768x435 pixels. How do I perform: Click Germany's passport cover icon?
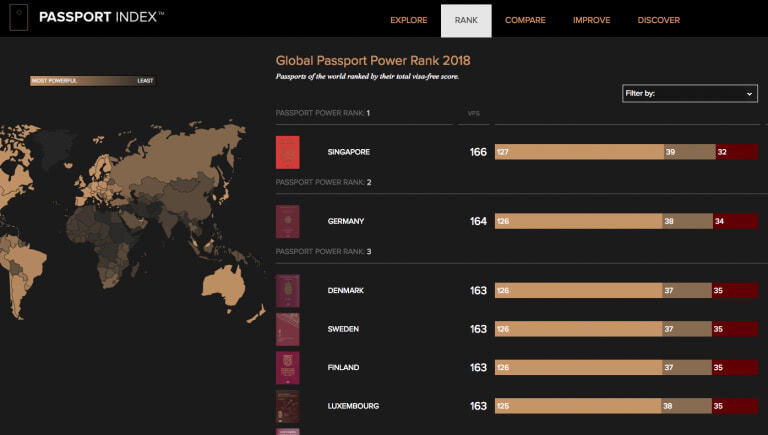coord(288,221)
